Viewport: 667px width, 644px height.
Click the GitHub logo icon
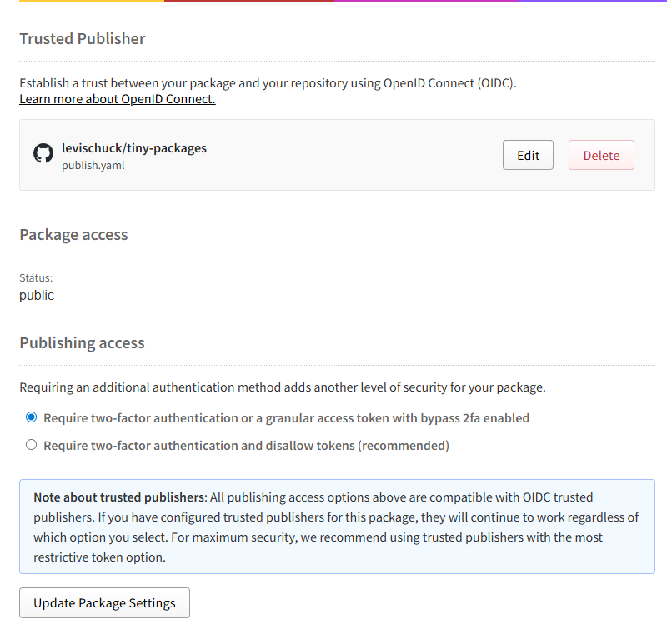[x=43, y=155]
